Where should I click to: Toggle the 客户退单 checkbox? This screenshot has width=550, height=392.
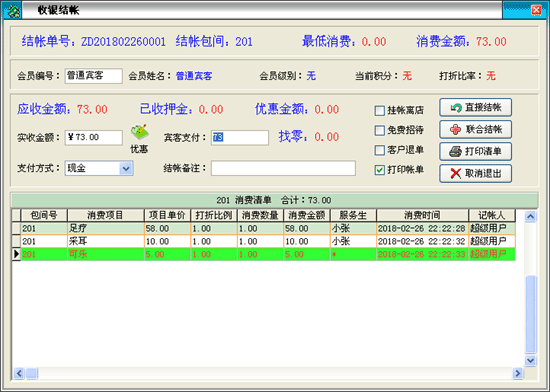point(380,150)
